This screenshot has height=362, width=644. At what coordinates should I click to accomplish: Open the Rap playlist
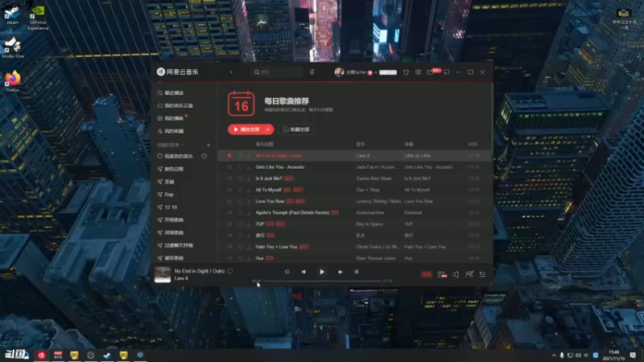166,195
